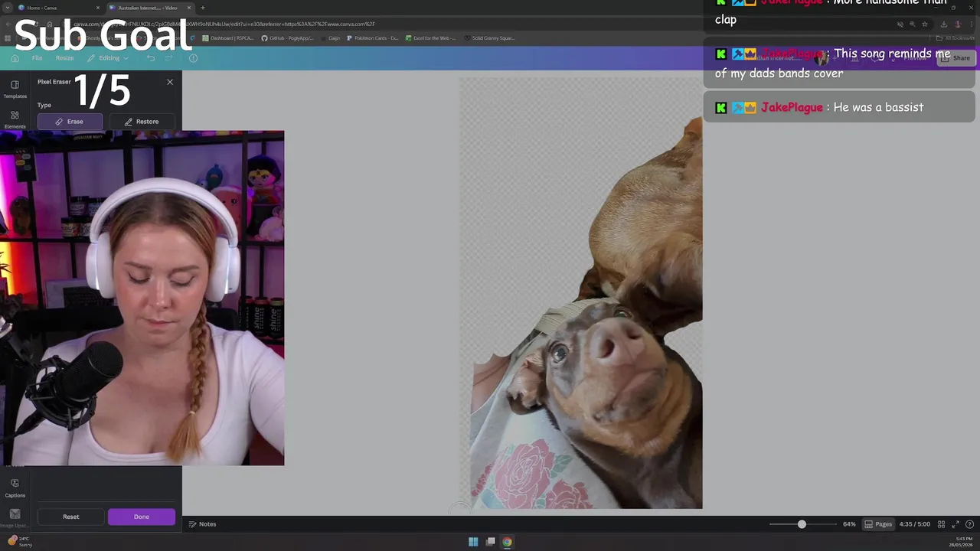Viewport: 980px width, 551px height.
Task: Adjust the zoom slider handle
Action: click(x=802, y=524)
